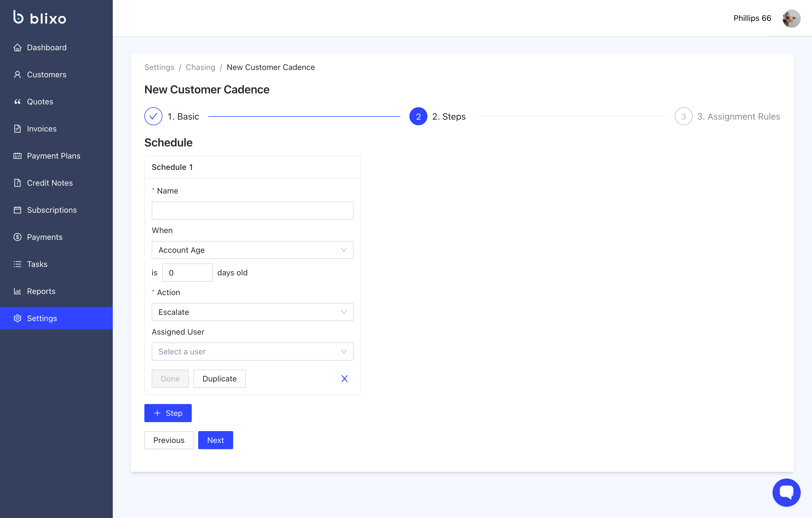Click the days old number field
Screen dimensions: 812x518
[187, 273]
